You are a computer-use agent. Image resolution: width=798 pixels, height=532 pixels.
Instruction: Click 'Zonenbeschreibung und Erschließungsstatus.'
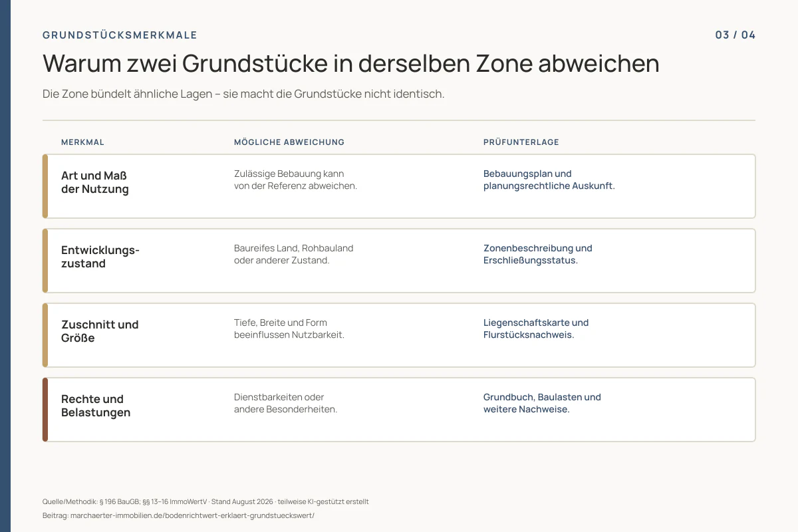tap(538, 254)
